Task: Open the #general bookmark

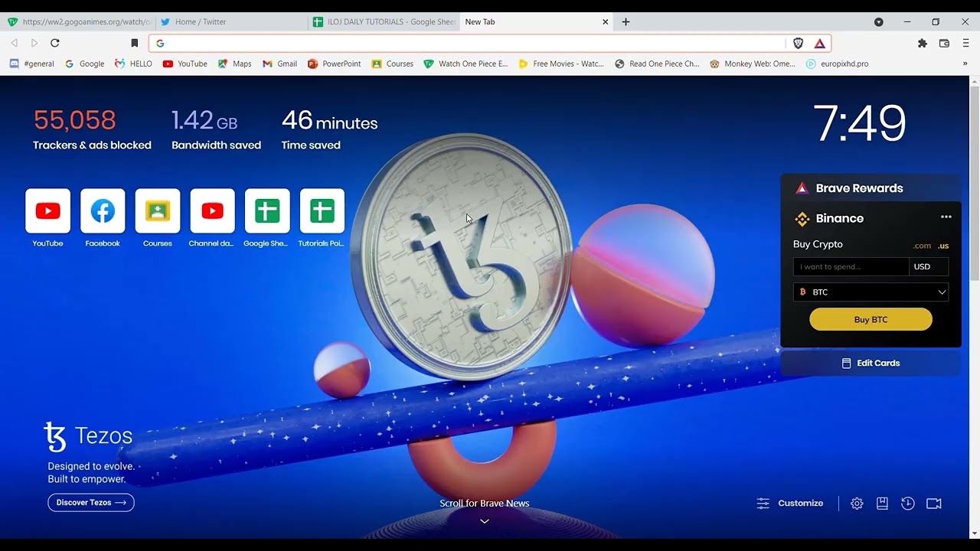Action: point(32,64)
